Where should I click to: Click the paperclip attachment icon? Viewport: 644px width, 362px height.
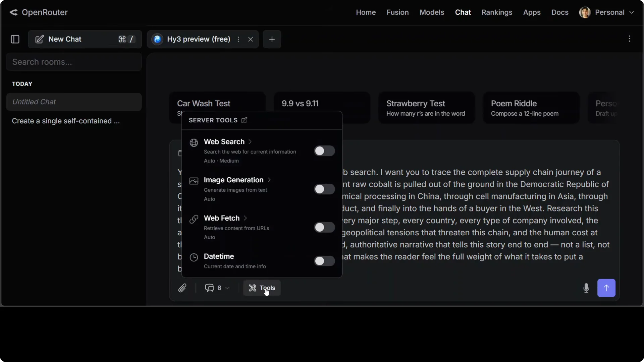pos(182,288)
